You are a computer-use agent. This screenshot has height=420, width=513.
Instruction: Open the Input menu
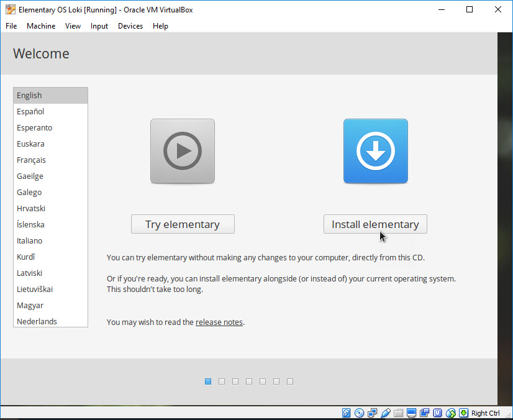coord(99,26)
